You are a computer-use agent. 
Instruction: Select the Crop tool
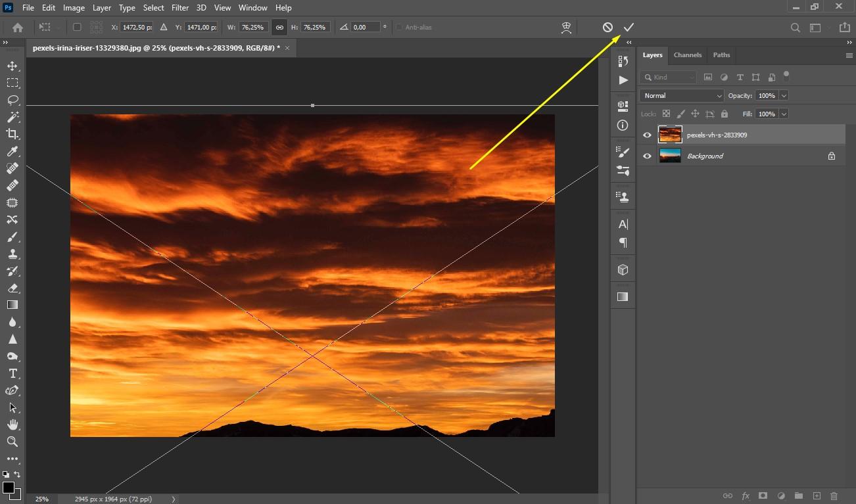click(12, 134)
